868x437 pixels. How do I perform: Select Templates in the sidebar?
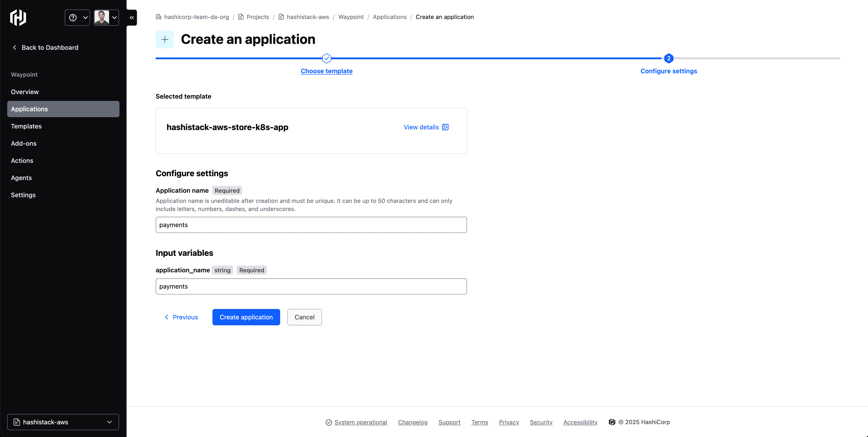26,126
